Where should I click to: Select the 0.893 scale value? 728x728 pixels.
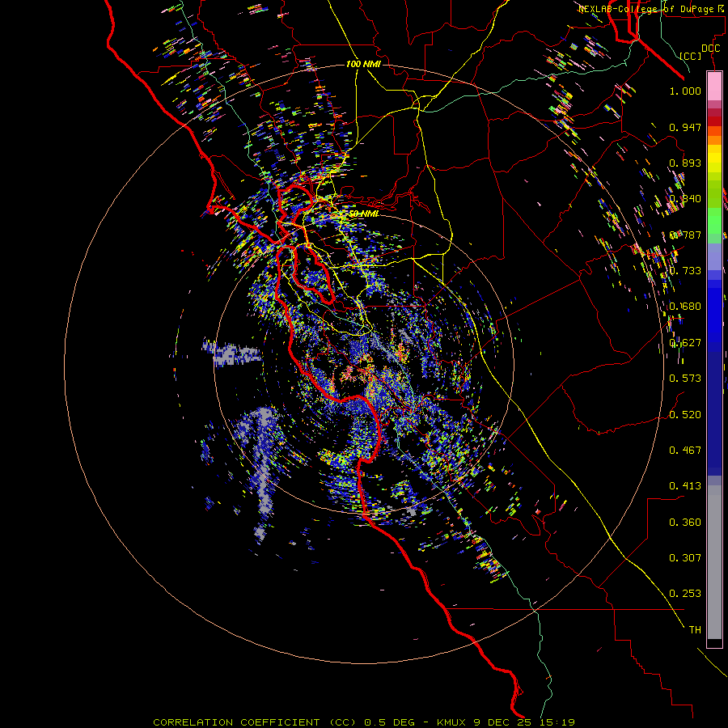(685, 163)
